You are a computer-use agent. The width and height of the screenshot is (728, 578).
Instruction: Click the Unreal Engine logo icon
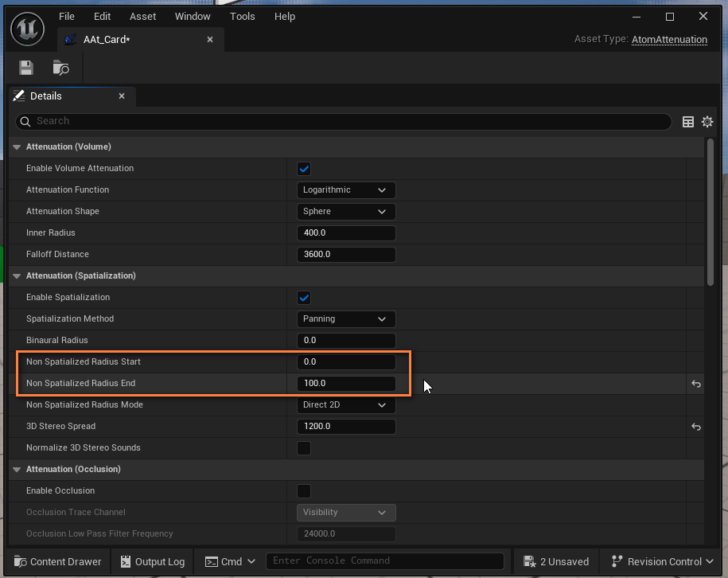coord(27,29)
